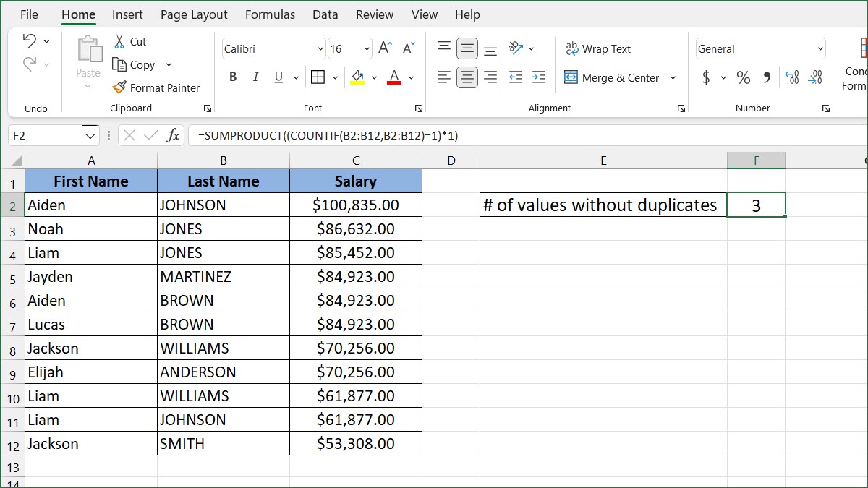Select the Format Painter tool
Screen dimensions: 868x488
157,87
